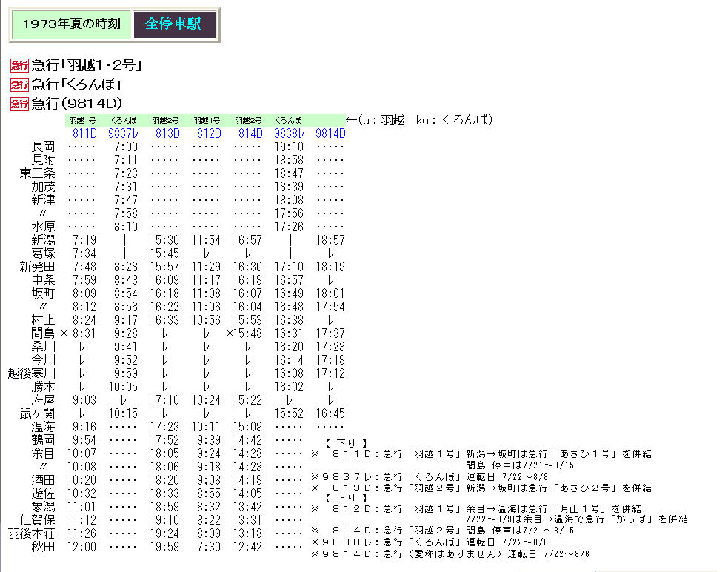This screenshot has width=728, height=572.
Task: Click the 16:45 time in 鼠ヶ関 row
Action: coord(330,413)
